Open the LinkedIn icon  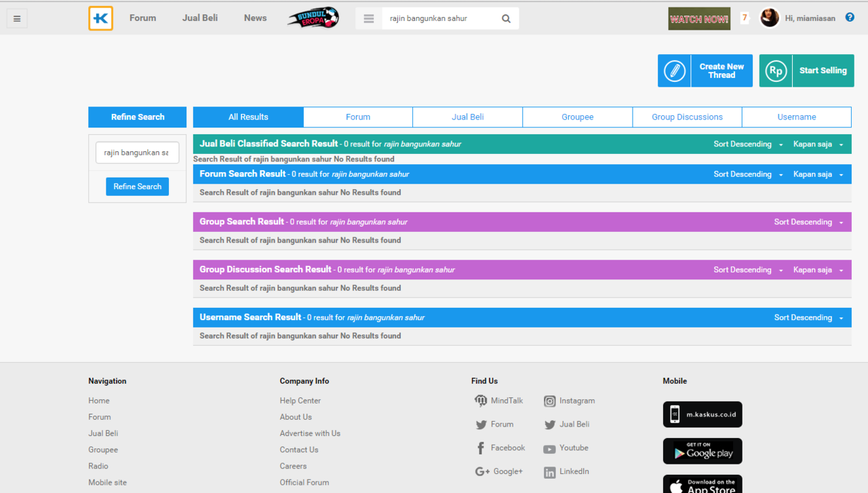pos(550,473)
